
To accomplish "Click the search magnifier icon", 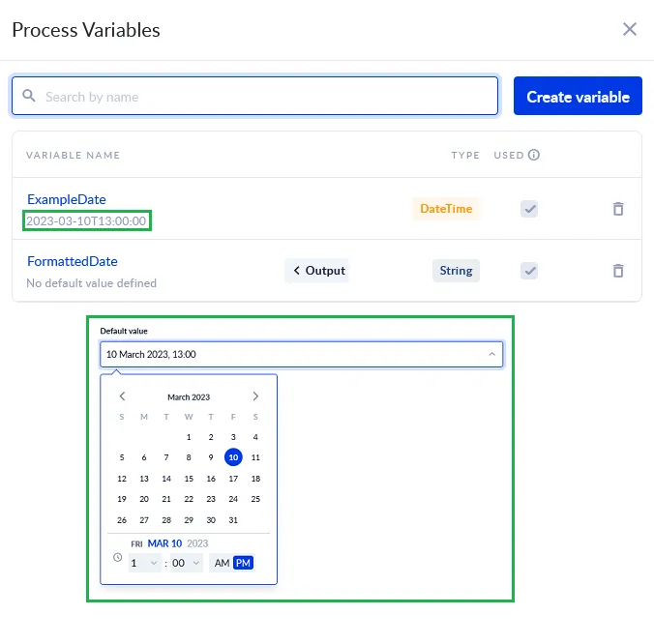I will pyautogui.click(x=30, y=97).
